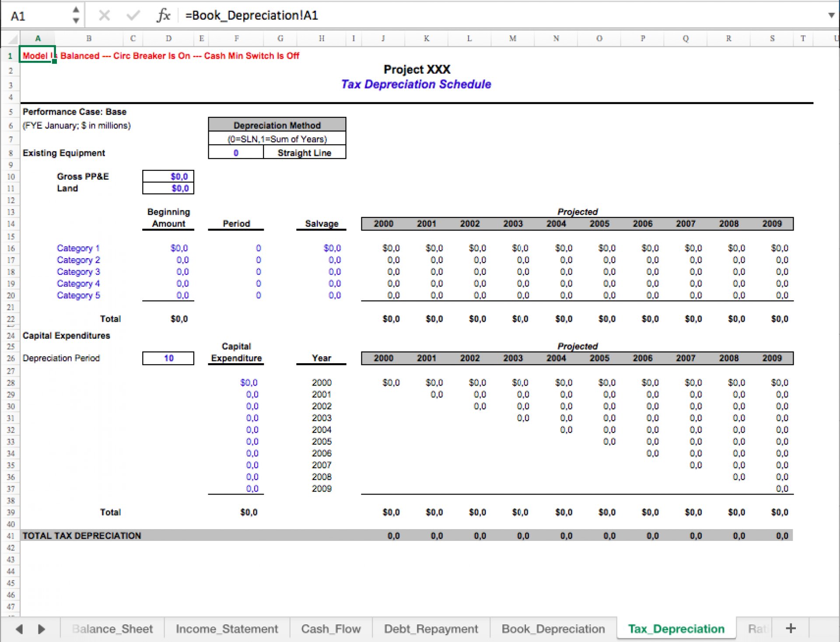Screen dimensions: 840x642
Task: Select column M header
Action: point(513,39)
